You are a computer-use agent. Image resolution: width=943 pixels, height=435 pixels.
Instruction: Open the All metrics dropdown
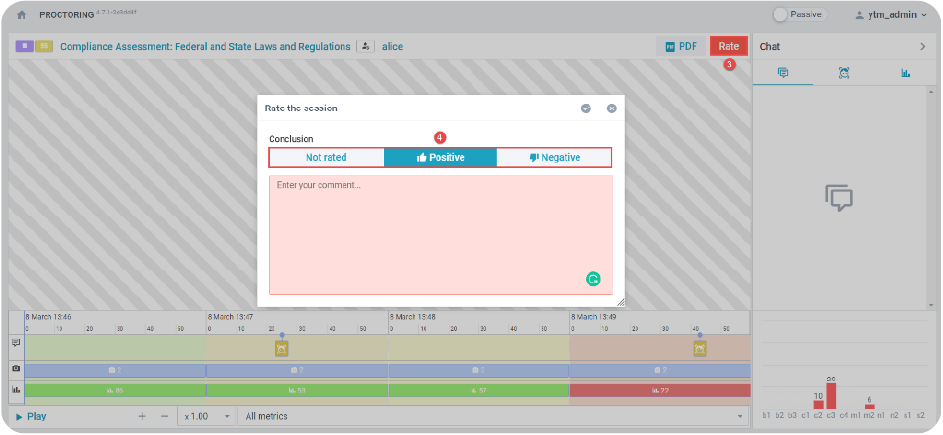pyautogui.click(x=494, y=416)
